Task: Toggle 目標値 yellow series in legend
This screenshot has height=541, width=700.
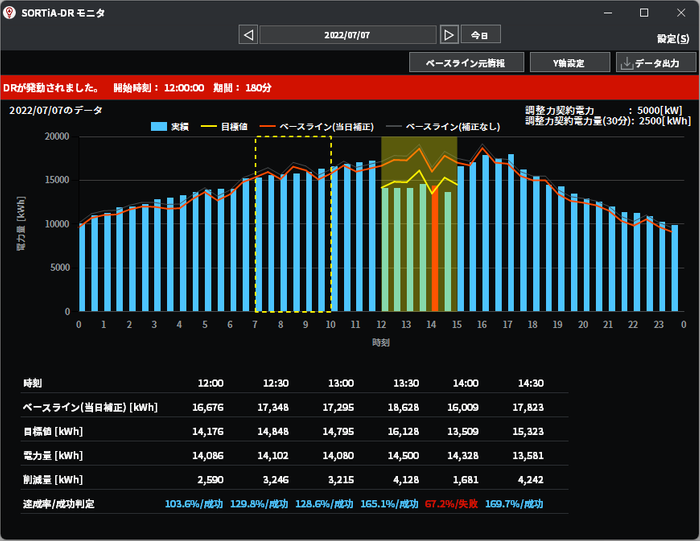Action: click(x=224, y=127)
